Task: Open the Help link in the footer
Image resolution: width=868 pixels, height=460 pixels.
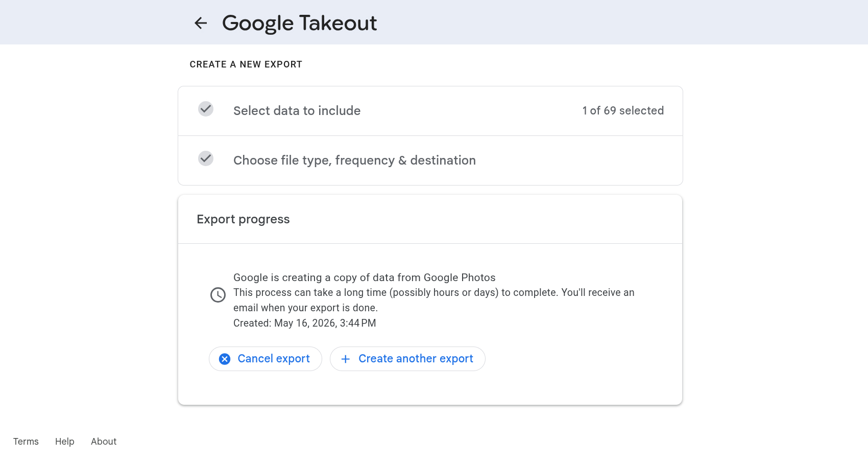Action: pos(65,441)
